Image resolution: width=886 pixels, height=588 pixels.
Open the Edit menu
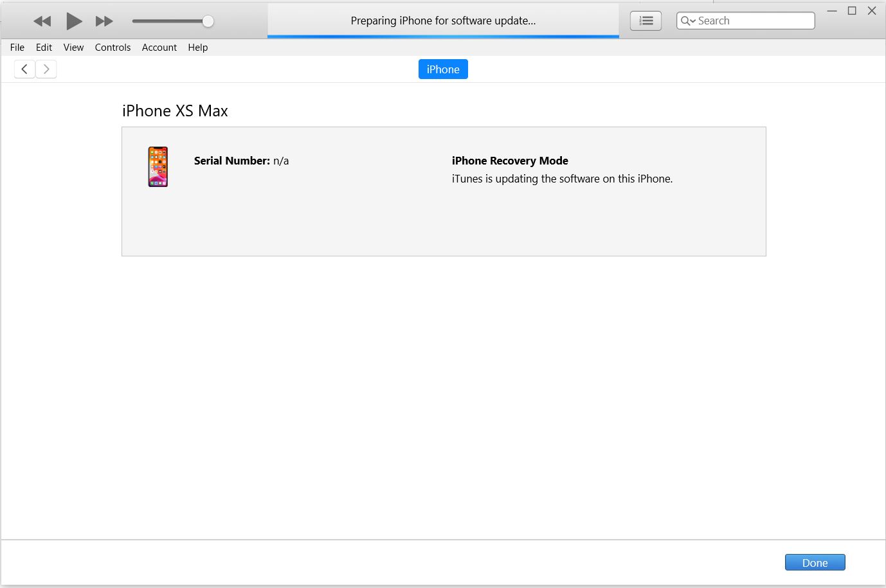click(44, 48)
